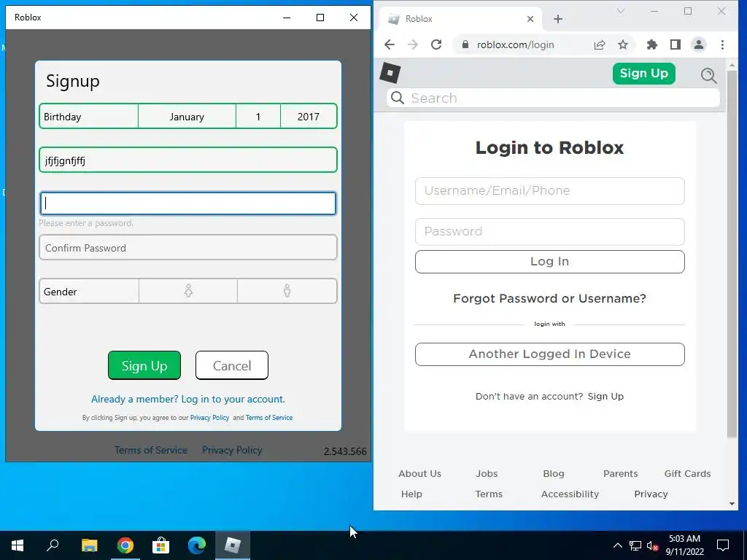The image size is (747, 560).
Task: Click the browser address bar URL
Action: [x=516, y=44]
